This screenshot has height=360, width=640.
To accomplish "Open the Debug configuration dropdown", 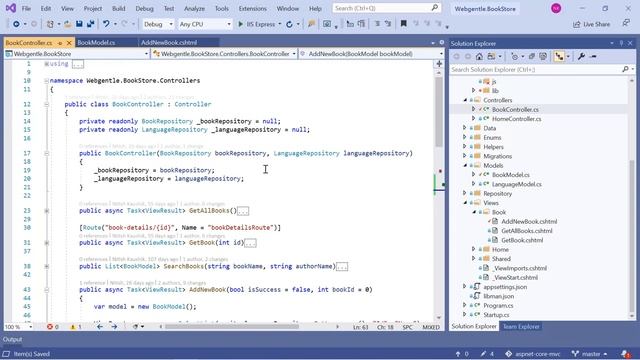I will (x=158, y=24).
